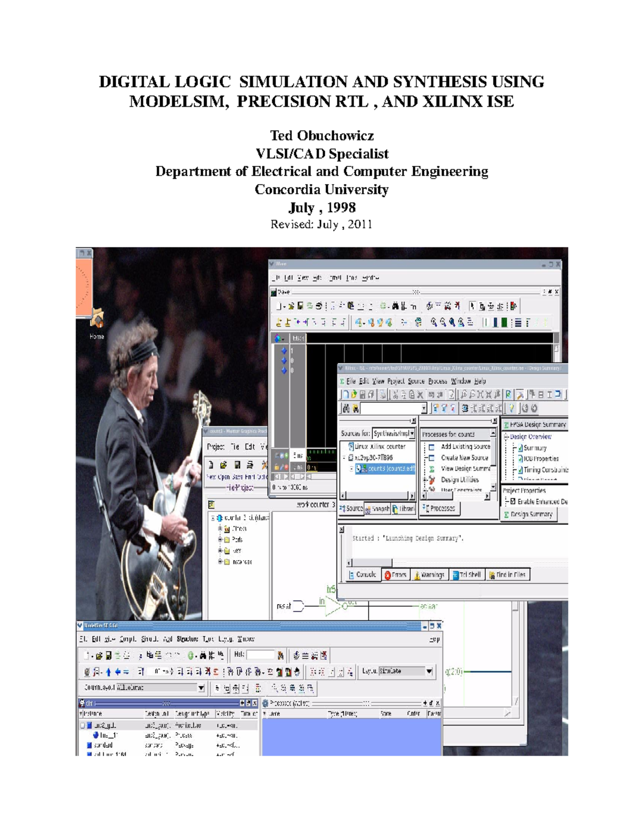Click the blue up arrow in ModelSim toolbar
644x834 pixels.
pos(108,672)
